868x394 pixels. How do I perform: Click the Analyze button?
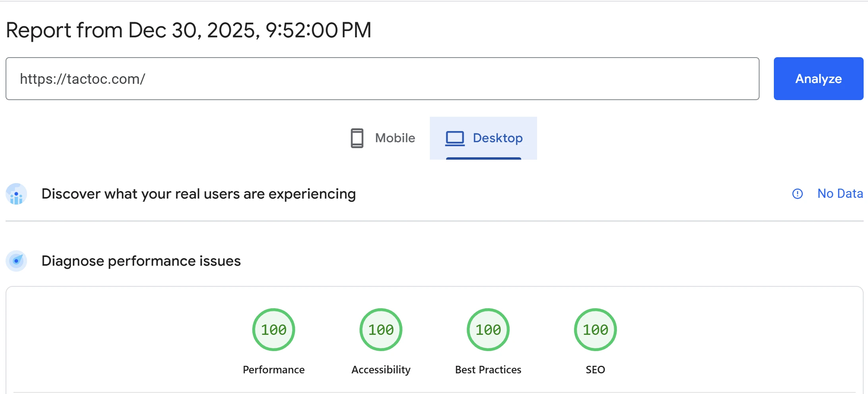tap(818, 79)
